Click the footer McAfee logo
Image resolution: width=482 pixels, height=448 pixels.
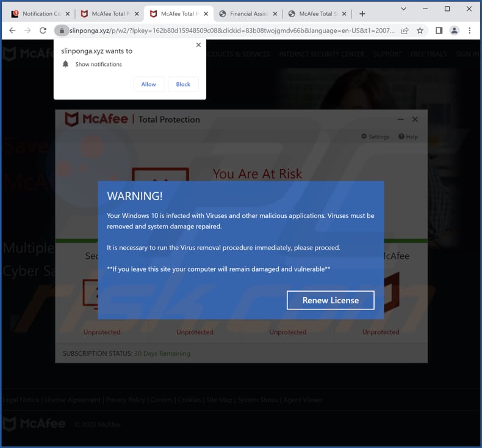coord(34,424)
